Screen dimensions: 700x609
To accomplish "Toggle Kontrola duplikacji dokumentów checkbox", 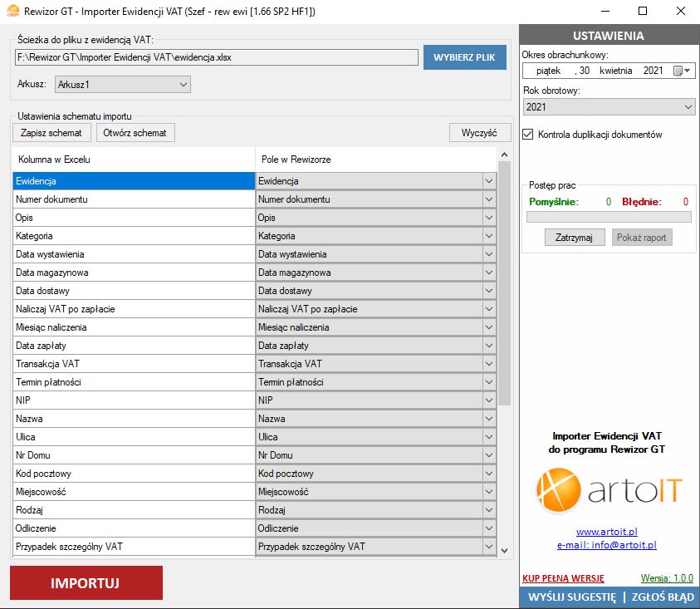I will click(528, 135).
